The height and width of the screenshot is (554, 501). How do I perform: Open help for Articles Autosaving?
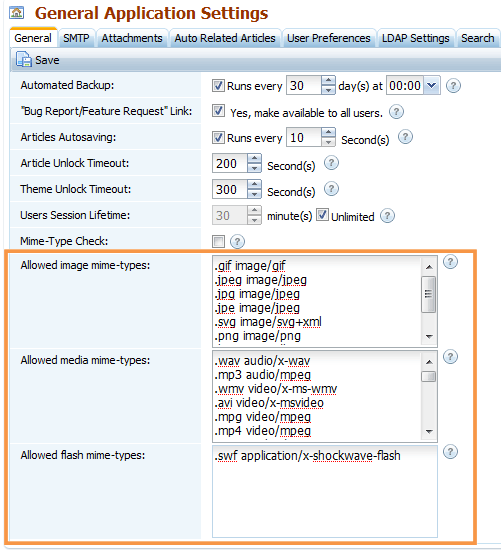[405, 137]
